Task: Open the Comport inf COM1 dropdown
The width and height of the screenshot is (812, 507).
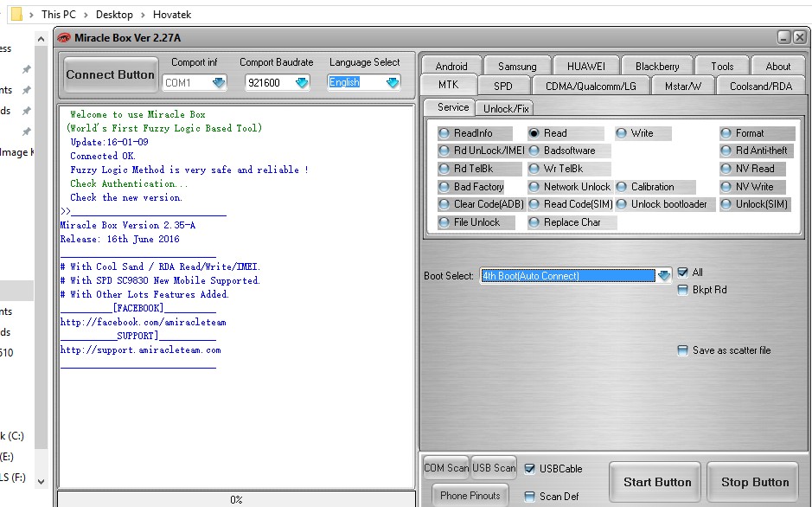Action: pyautogui.click(x=218, y=83)
